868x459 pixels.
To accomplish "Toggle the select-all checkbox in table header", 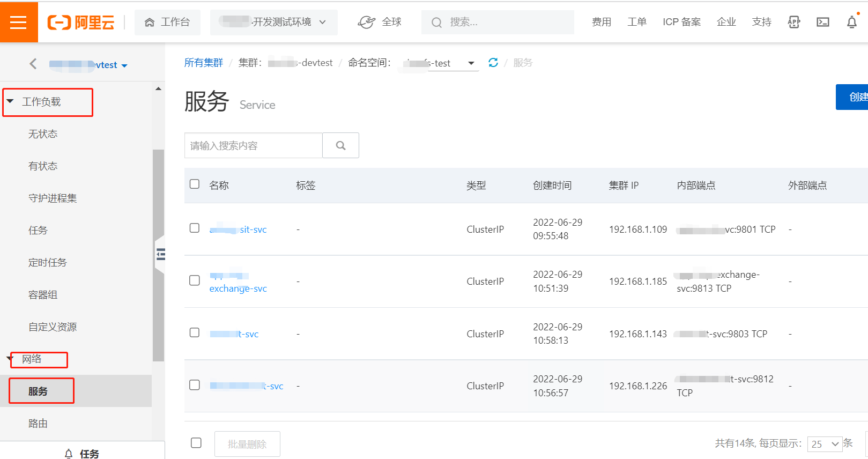I will tap(195, 184).
